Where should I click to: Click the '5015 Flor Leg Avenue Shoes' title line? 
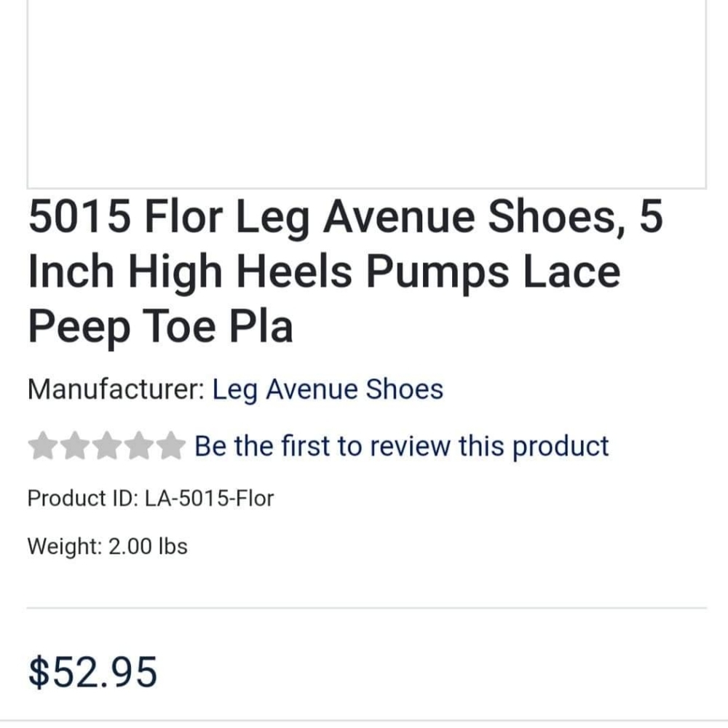(345, 218)
